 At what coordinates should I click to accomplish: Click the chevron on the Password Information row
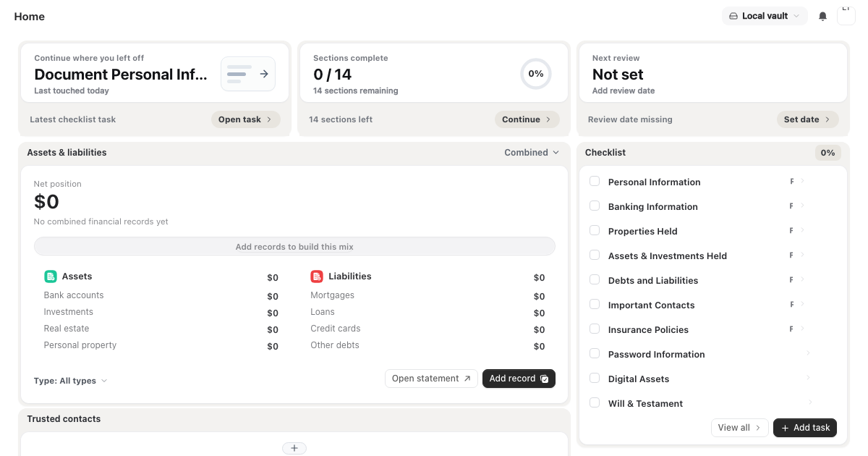[x=809, y=353]
